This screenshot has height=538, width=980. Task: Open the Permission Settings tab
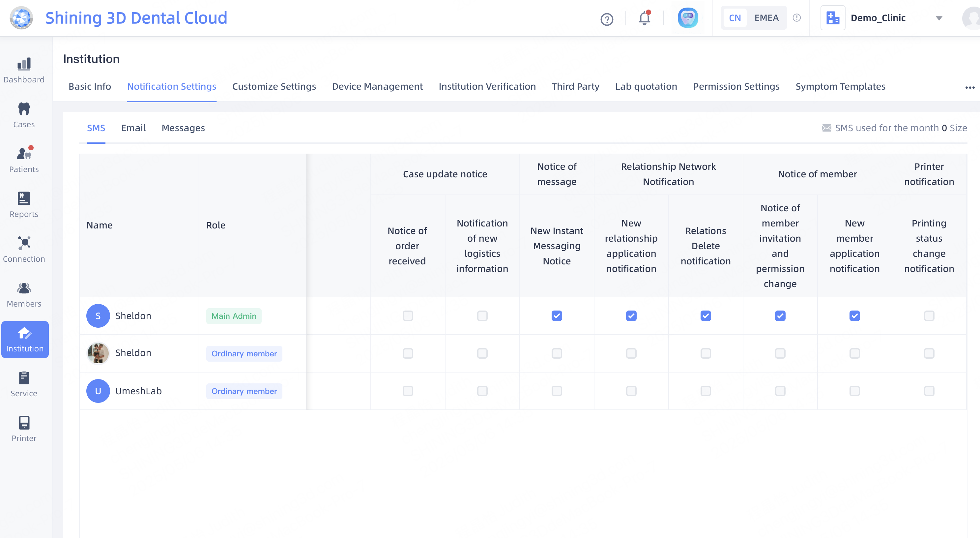click(x=736, y=87)
